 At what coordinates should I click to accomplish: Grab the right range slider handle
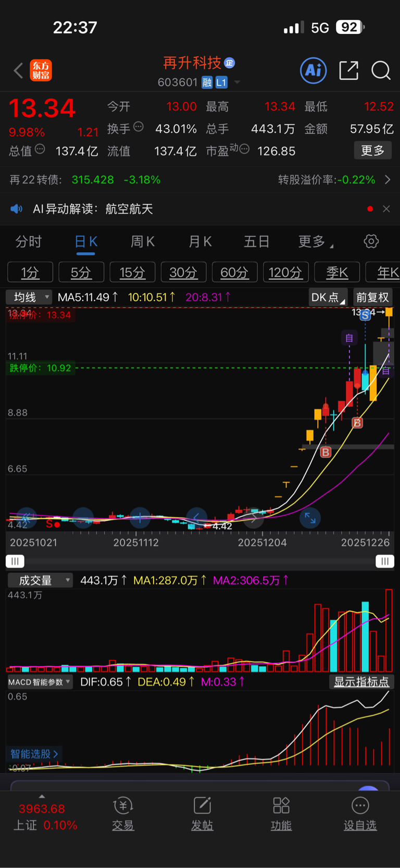pyautogui.click(x=385, y=561)
